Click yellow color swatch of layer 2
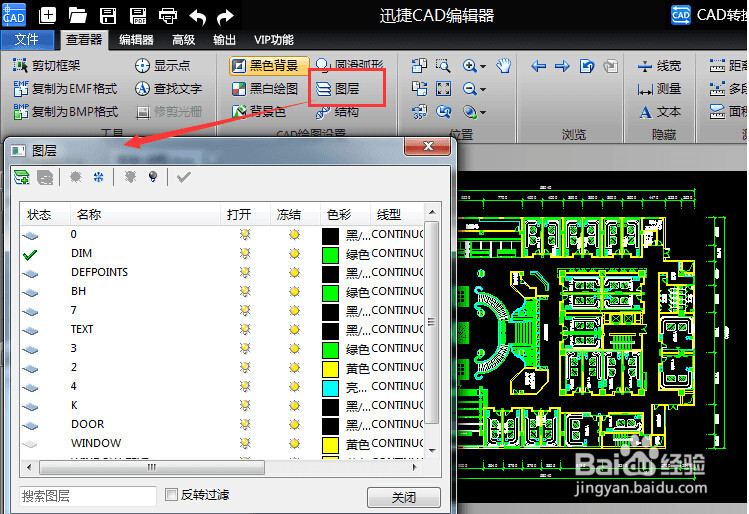Image resolution: width=749 pixels, height=514 pixels. tap(331, 369)
